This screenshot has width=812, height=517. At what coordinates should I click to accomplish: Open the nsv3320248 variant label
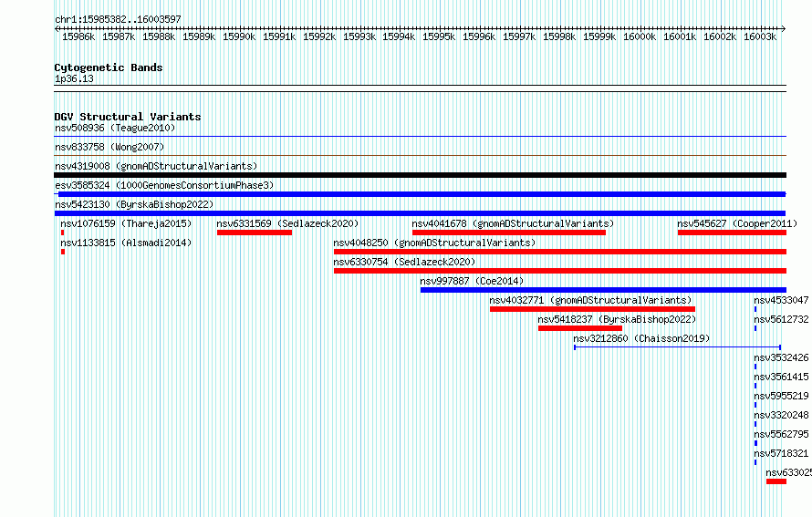pos(781,415)
